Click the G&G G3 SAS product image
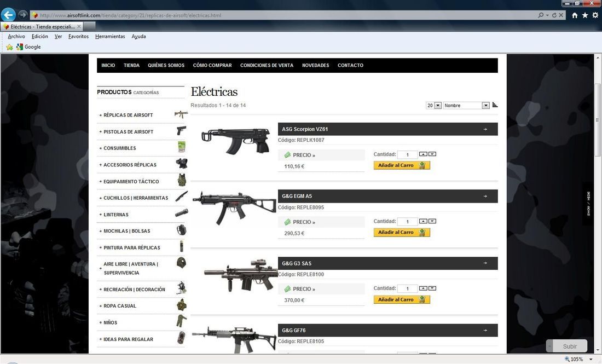The image size is (602, 364). coord(240,275)
